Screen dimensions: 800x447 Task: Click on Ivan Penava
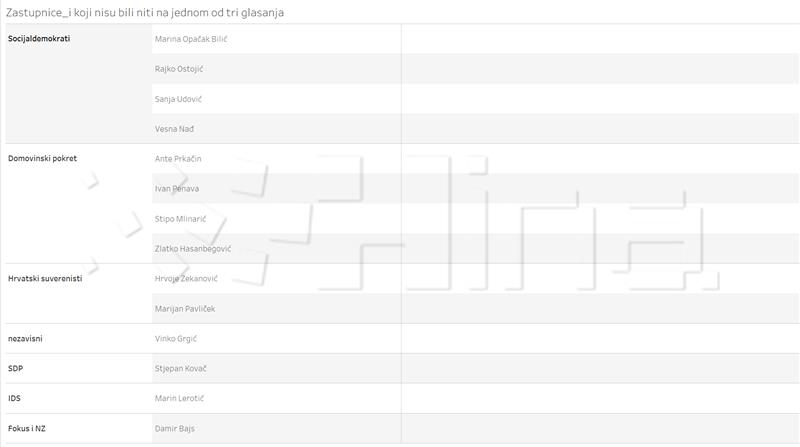(x=177, y=189)
